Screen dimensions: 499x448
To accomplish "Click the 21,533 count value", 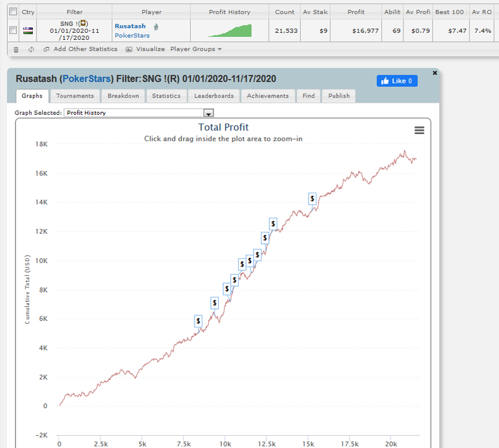I will click(286, 31).
